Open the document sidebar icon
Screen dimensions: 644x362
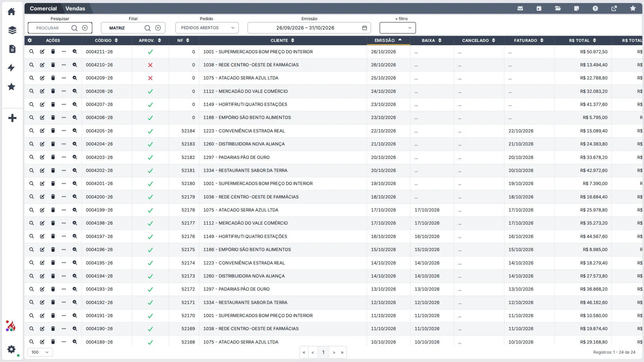[12, 49]
